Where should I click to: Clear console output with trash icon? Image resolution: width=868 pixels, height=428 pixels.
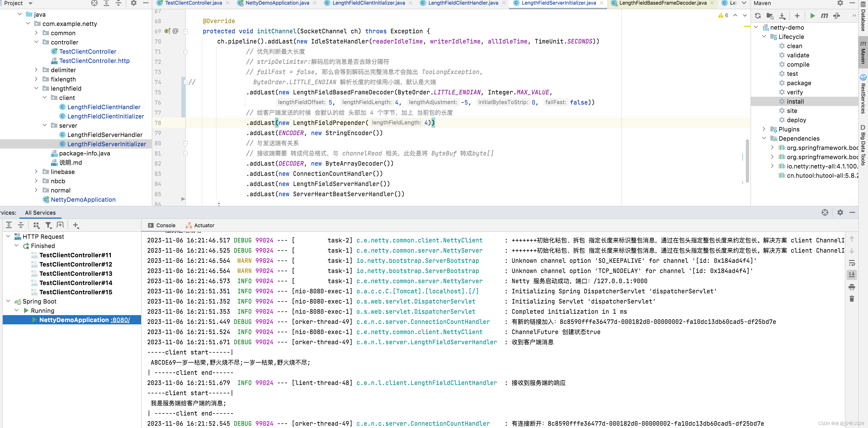(x=852, y=299)
